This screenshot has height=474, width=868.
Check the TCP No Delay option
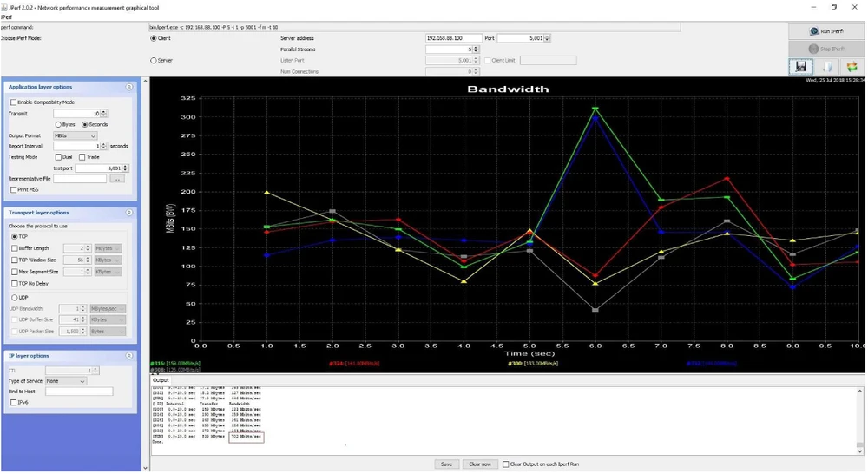point(13,284)
